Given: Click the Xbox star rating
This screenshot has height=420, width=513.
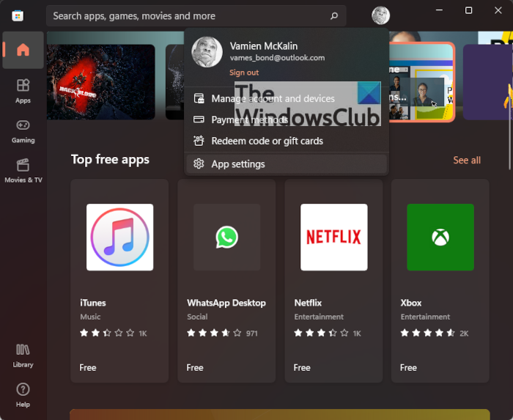Looking at the screenshot, I should [x=428, y=333].
